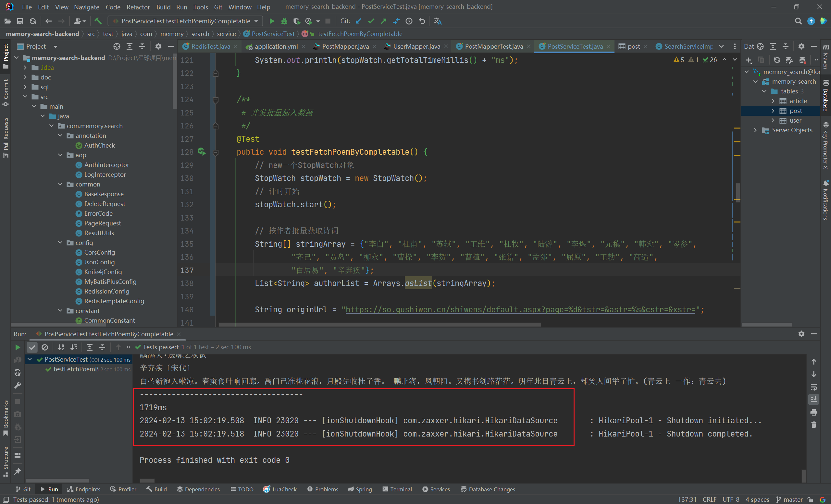The width and height of the screenshot is (831, 504).
Task: Roll back changes with the undo arrow
Action: coord(422,21)
